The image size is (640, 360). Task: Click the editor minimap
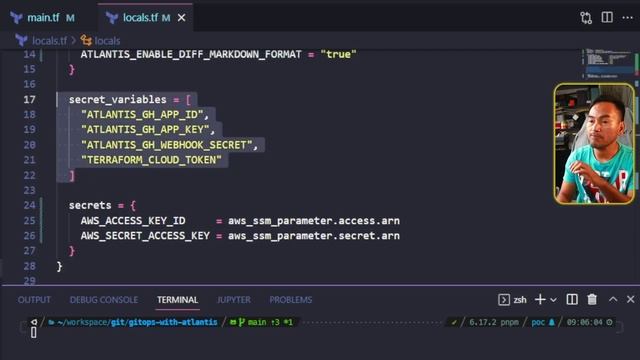[x=610, y=64]
